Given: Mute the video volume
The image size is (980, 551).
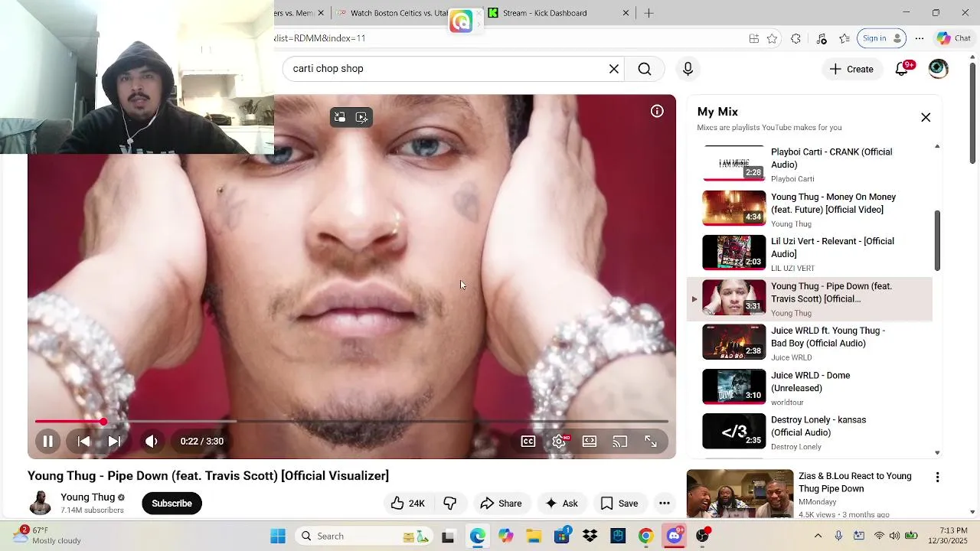Looking at the screenshot, I should [x=152, y=442].
